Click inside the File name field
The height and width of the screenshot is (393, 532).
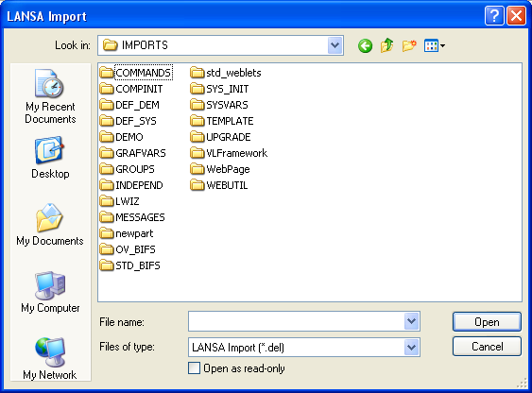tap(297, 321)
